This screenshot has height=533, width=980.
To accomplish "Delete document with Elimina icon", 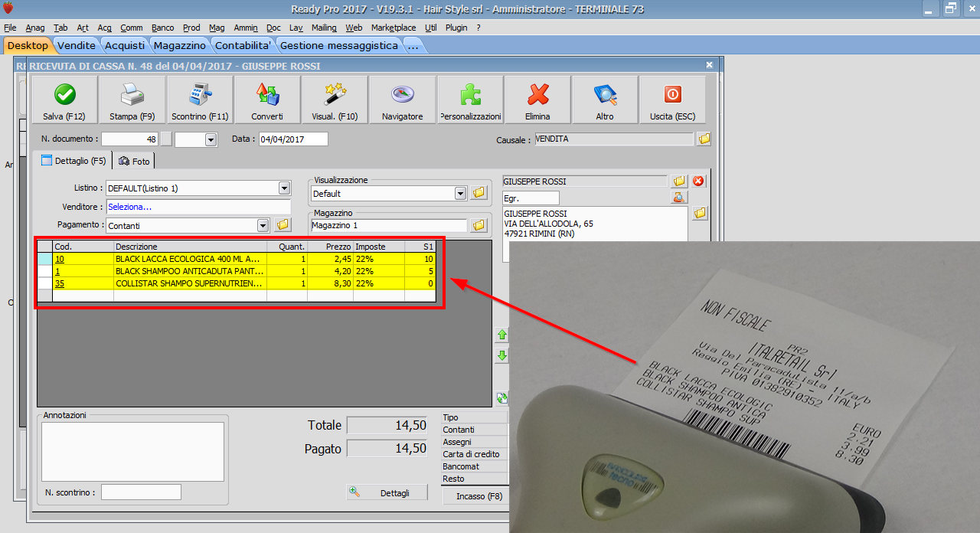I will pos(537,95).
